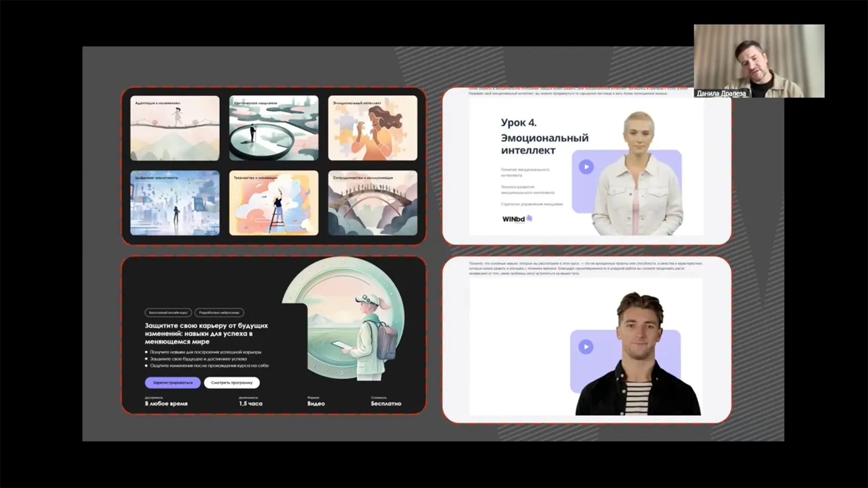Select the Разработано нейросетью tag
Screen dimensions: 868x488
219,312
